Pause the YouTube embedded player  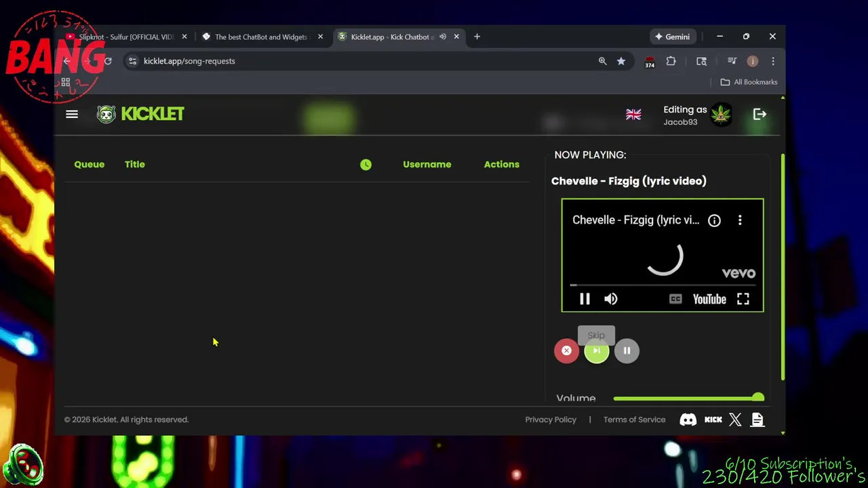(585, 299)
